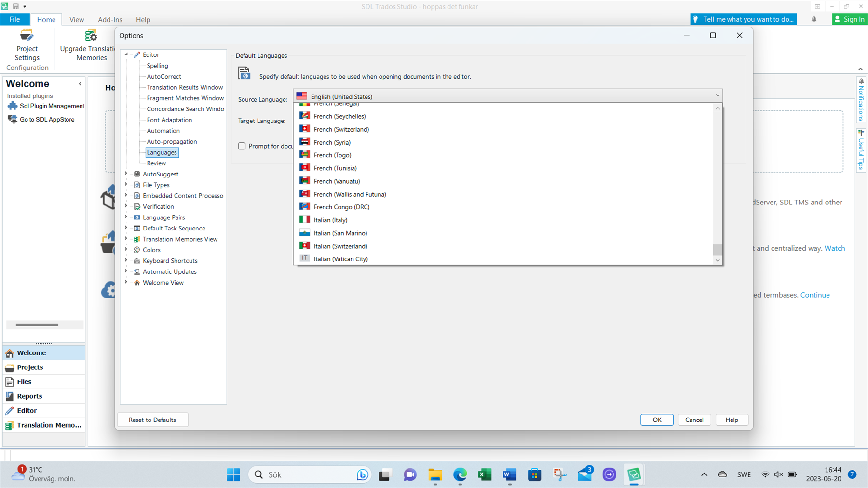Expand the File Types tree node
This screenshot has width=868, height=488.
tap(126, 185)
